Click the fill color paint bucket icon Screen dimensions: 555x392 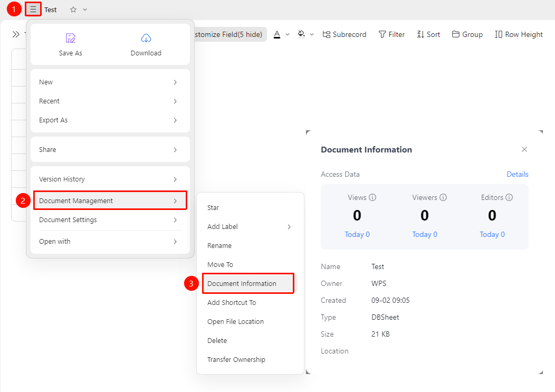(x=301, y=34)
